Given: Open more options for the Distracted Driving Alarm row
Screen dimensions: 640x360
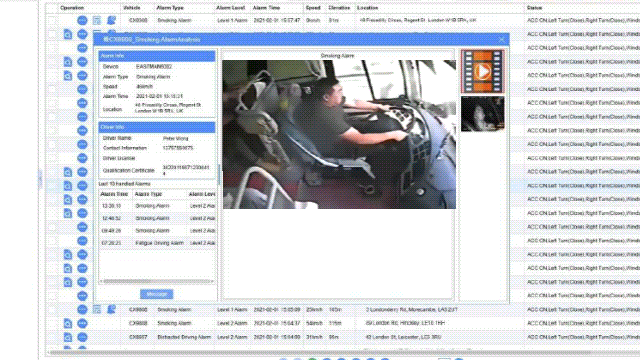Looking at the screenshot, I should (82, 337).
